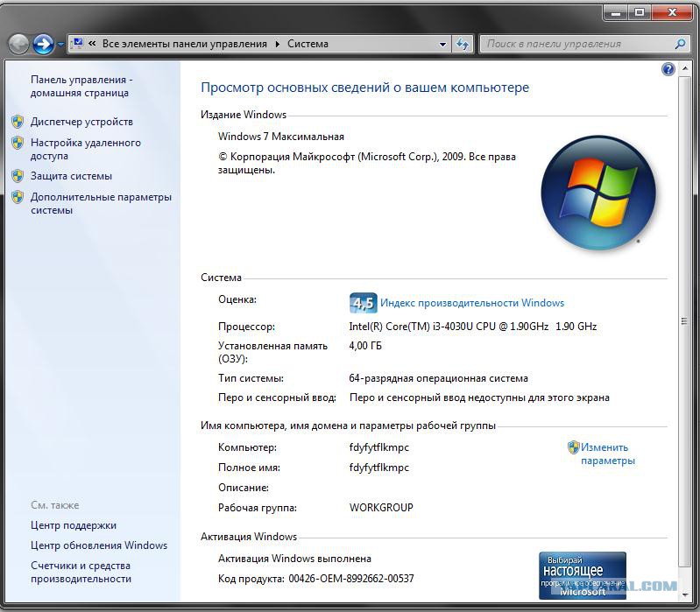The height and width of the screenshot is (612, 700).
Task: Select the 'Система' breadcrumb segment
Action: [308, 44]
